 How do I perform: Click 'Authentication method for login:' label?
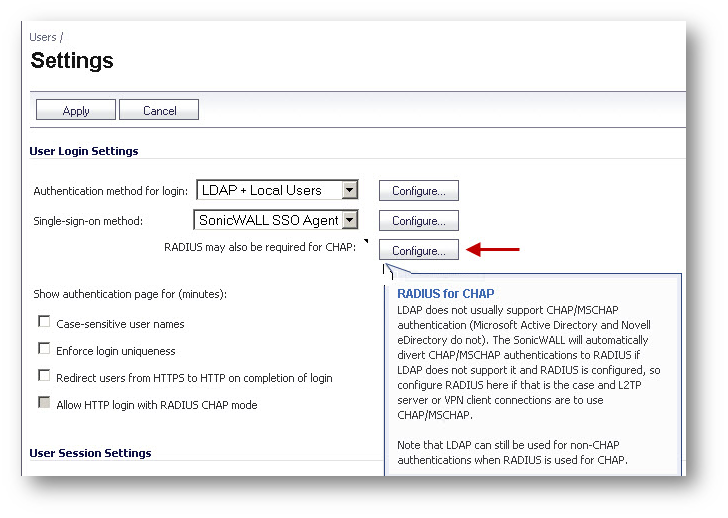pyautogui.click(x=110, y=191)
